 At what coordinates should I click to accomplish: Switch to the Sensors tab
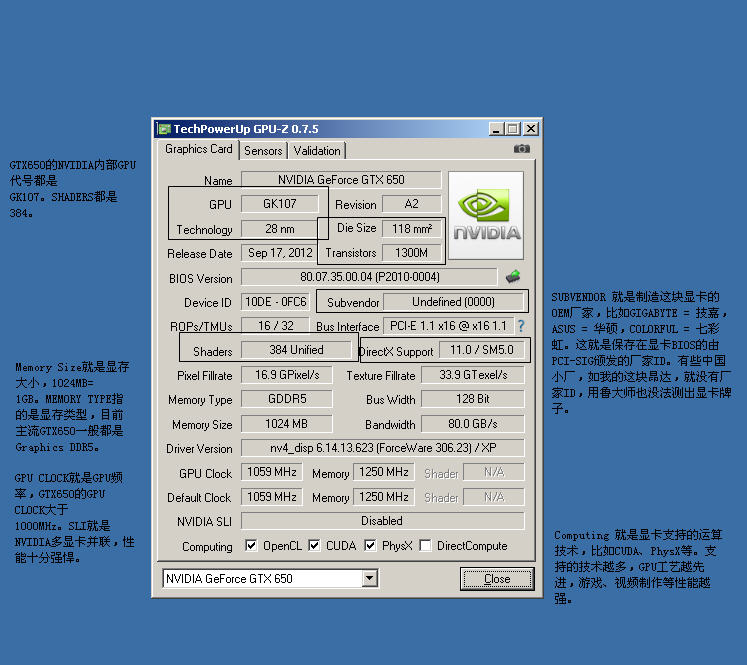263,151
